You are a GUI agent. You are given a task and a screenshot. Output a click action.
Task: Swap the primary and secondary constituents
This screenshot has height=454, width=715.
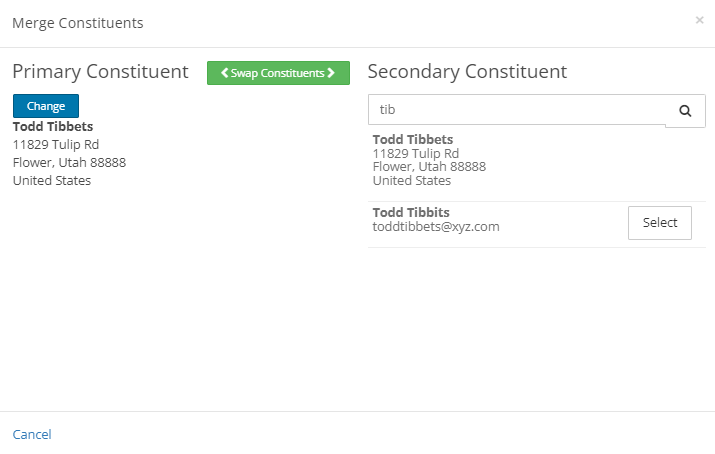point(278,73)
